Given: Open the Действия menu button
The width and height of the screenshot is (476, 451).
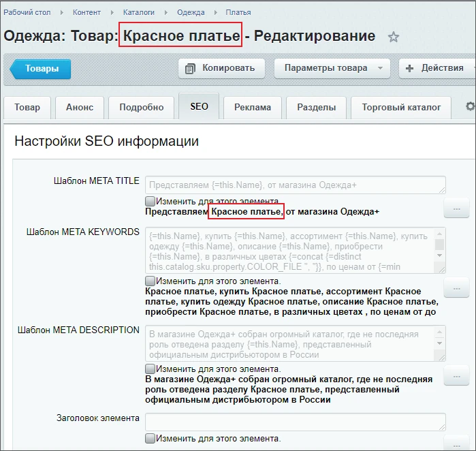Looking at the screenshot, I should point(437,68).
